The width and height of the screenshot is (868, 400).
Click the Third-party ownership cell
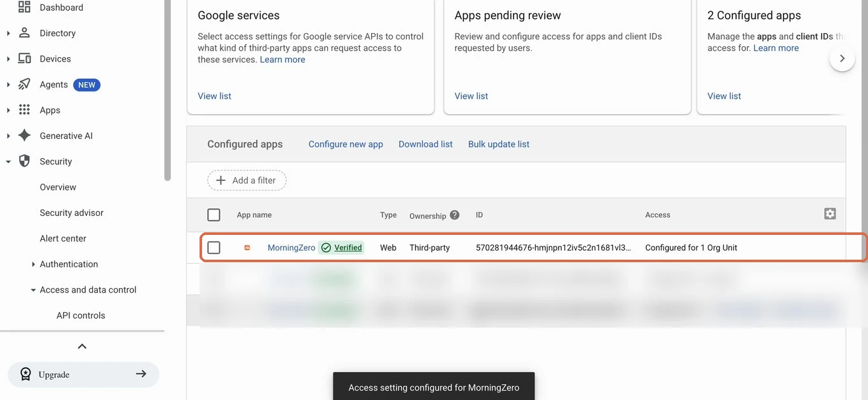430,248
